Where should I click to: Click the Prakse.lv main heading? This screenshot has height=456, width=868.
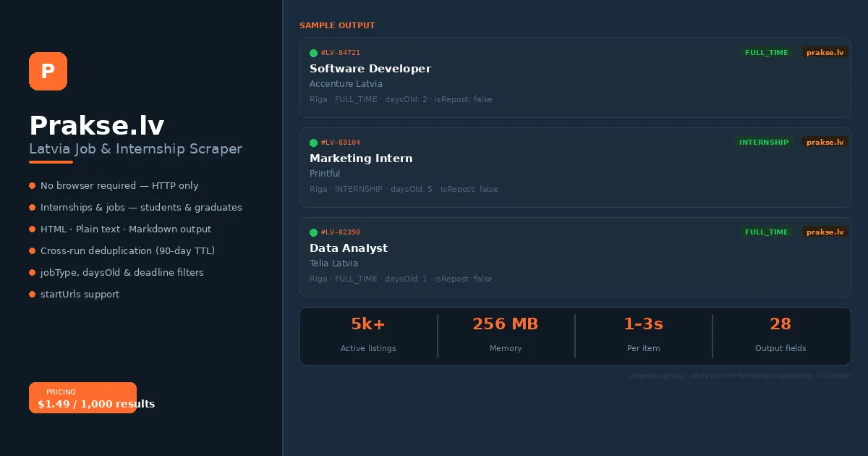[x=97, y=126]
